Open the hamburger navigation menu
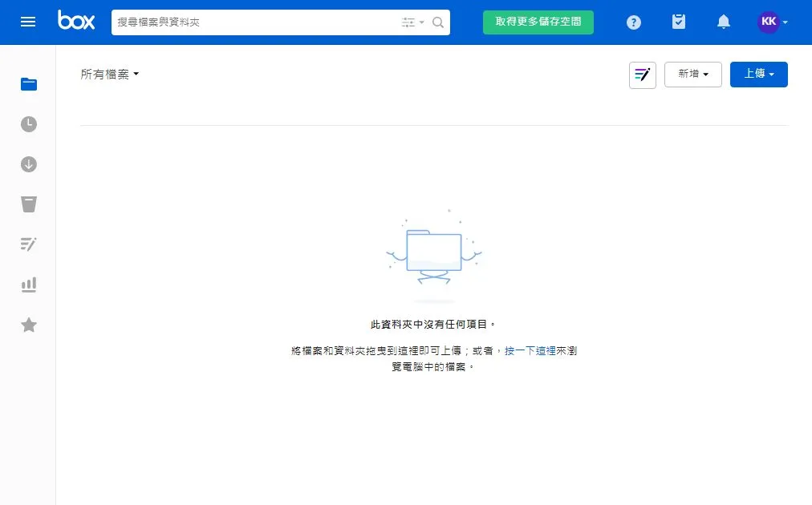The height and width of the screenshot is (505, 812). pyautogui.click(x=28, y=22)
